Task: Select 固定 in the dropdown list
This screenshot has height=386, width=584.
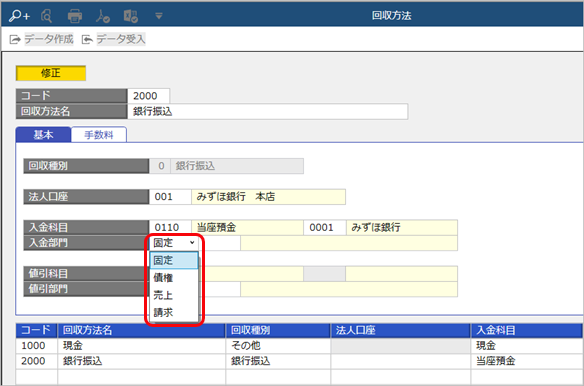Action: pos(174,260)
